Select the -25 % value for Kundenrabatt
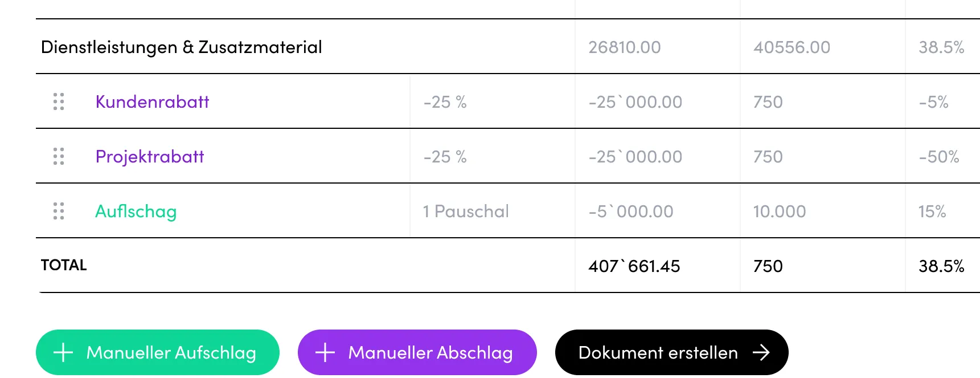The width and height of the screenshot is (980, 378). (x=445, y=101)
